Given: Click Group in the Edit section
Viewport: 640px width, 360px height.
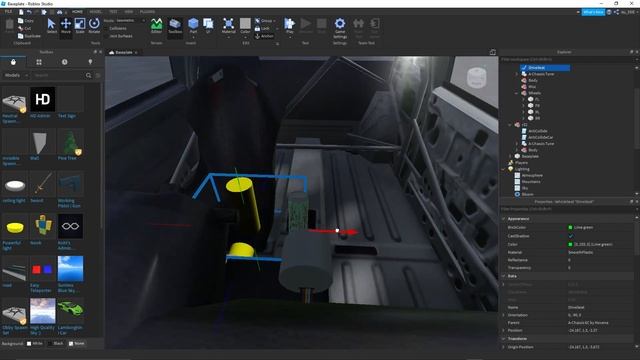Looking at the screenshot, I should [x=266, y=20].
